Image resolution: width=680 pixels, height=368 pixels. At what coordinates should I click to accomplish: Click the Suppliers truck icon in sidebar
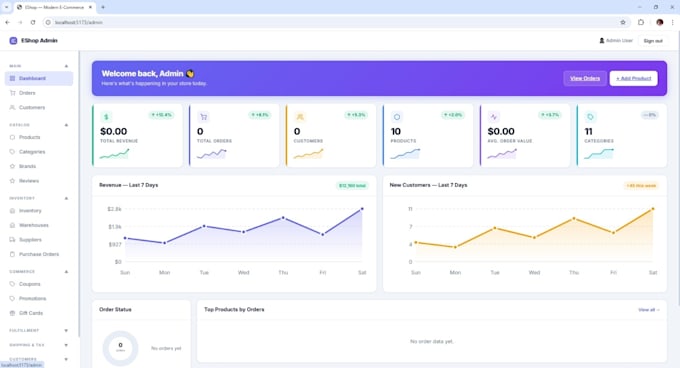[x=12, y=240]
